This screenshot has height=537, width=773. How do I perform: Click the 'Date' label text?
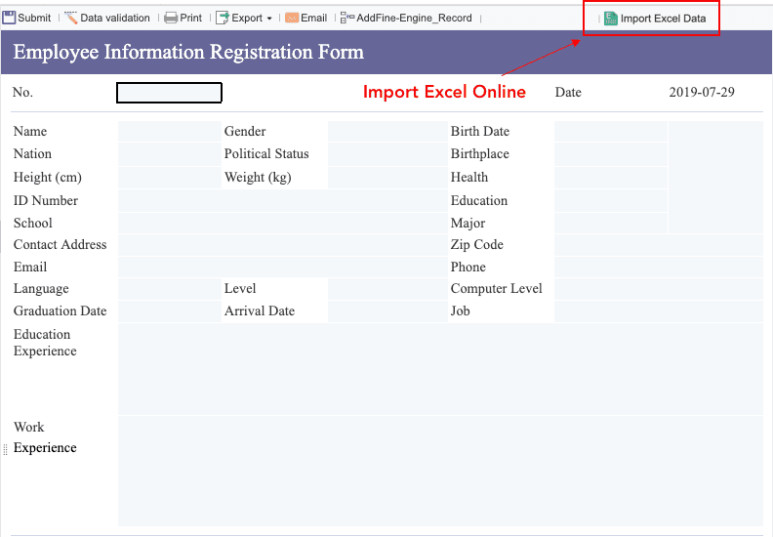pos(568,92)
